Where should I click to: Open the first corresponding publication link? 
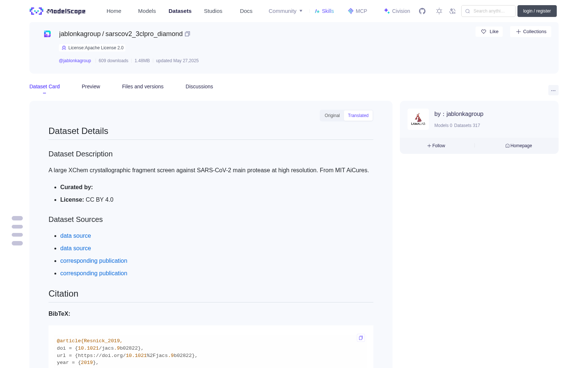coord(94,261)
